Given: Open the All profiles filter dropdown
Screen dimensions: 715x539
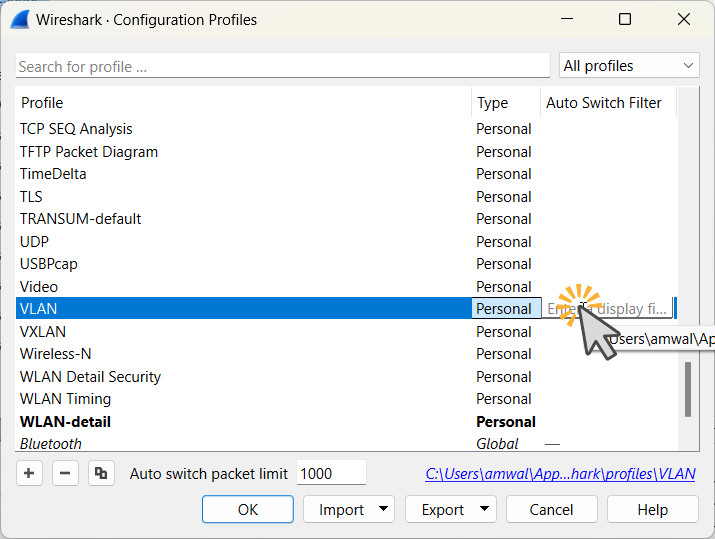Looking at the screenshot, I should coord(628,66).
